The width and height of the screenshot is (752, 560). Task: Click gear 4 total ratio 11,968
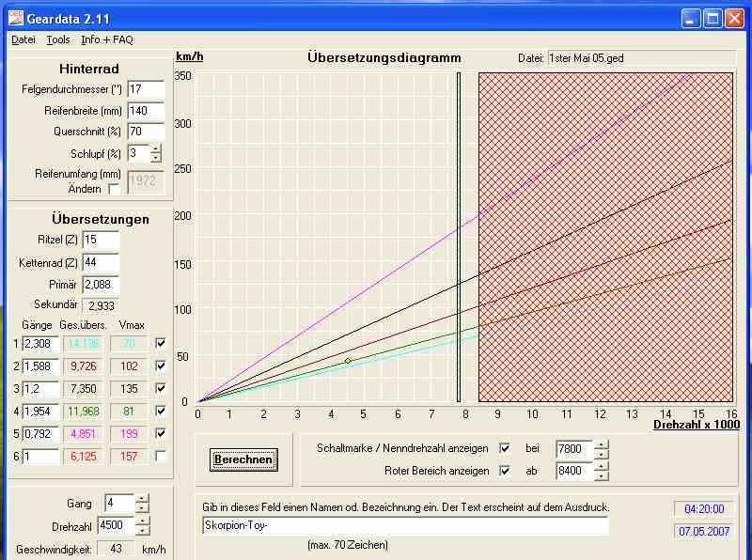[84, 411]
